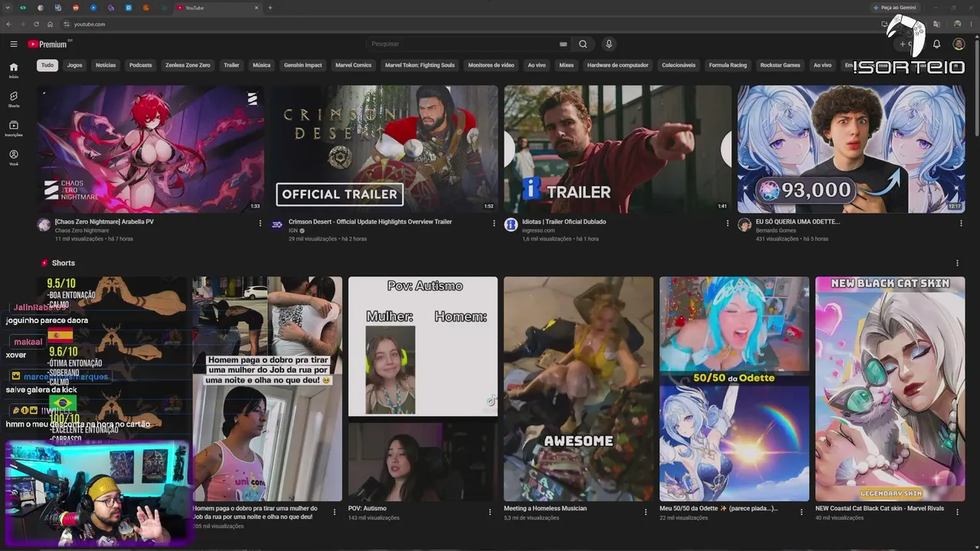Image resolution: width=980 pixels, height=551 pixels.
Task: Play the Chaos Zero Nightmare Arabella PV thumbnail
Action: click(151, 148)
